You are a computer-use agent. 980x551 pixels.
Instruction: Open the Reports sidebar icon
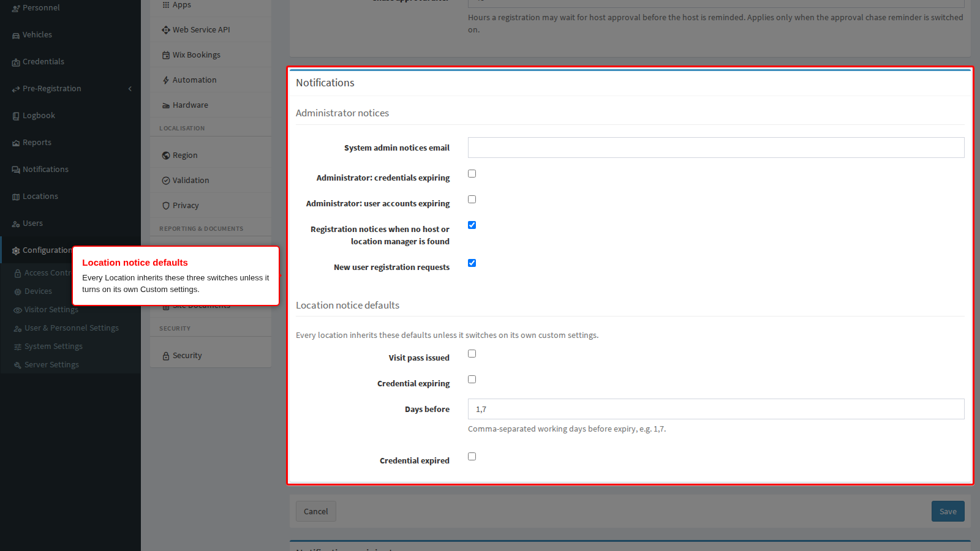click(16, 143)
